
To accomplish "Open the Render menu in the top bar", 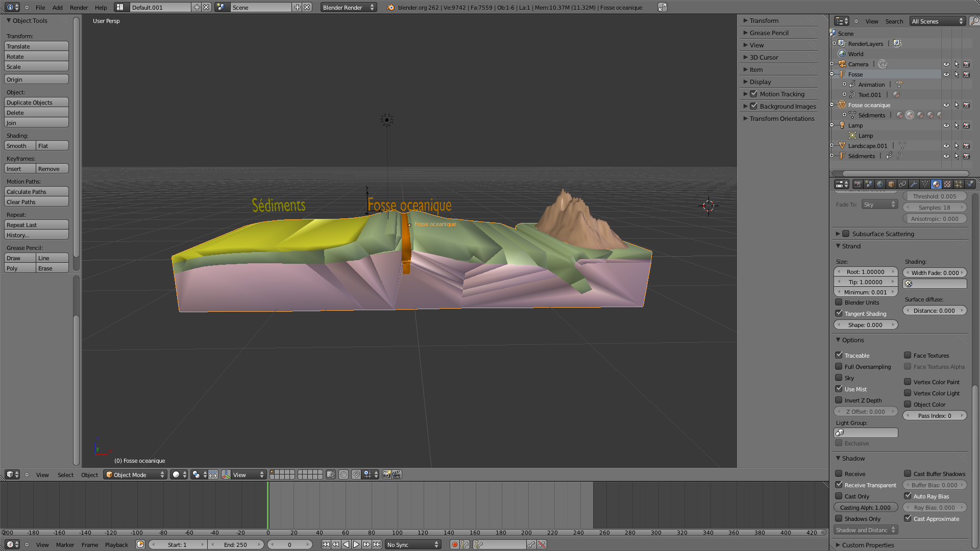I will [79, 7].
